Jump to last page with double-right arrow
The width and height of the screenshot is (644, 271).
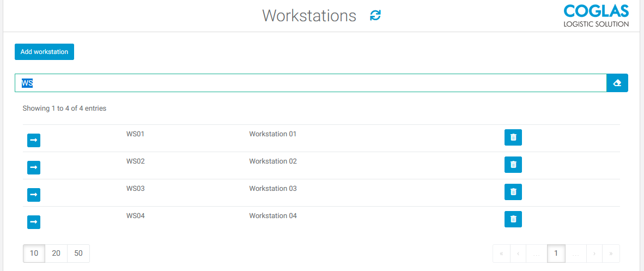(x=611, y=254)
